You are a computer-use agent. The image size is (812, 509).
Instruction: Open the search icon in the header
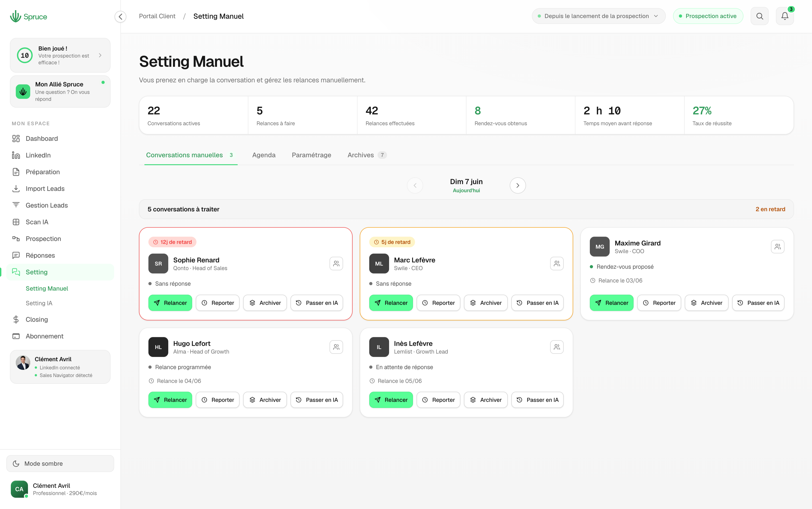pyautogui.click(x=759, y=16)
